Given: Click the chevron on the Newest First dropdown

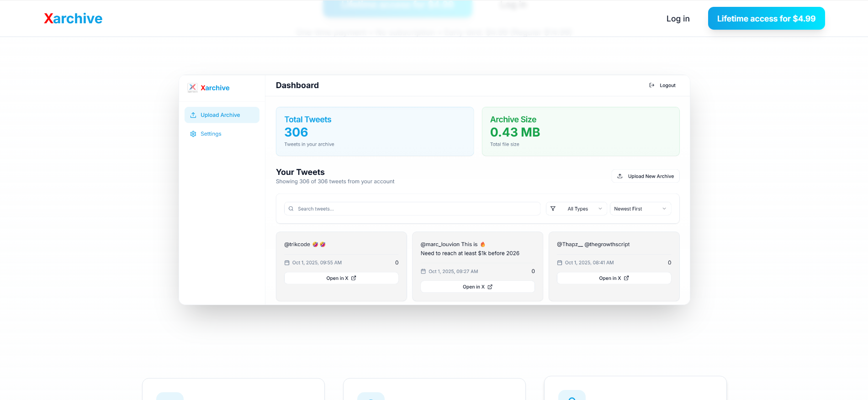Looking at the screenshot, I should [x=664, y=209].
